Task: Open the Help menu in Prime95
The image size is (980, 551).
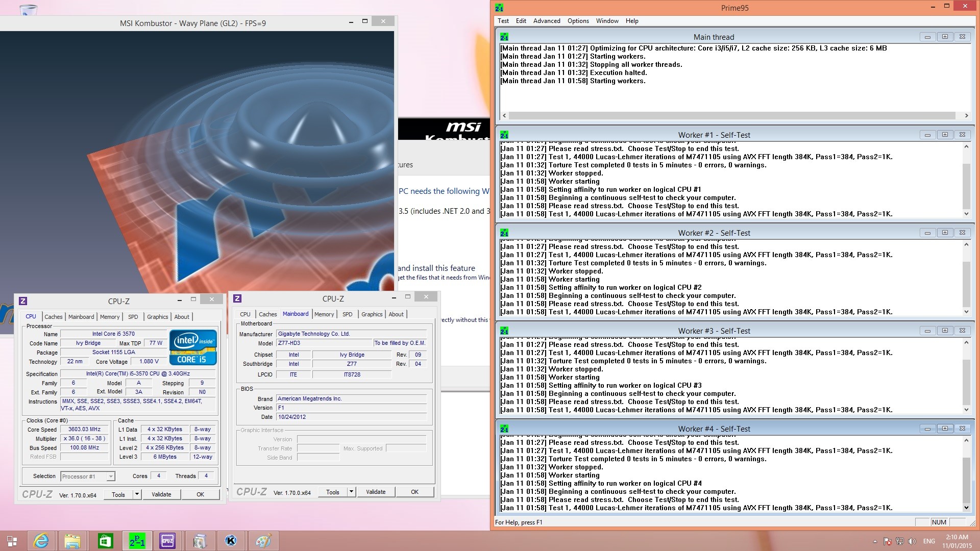Action: click(x=632, y=21)
